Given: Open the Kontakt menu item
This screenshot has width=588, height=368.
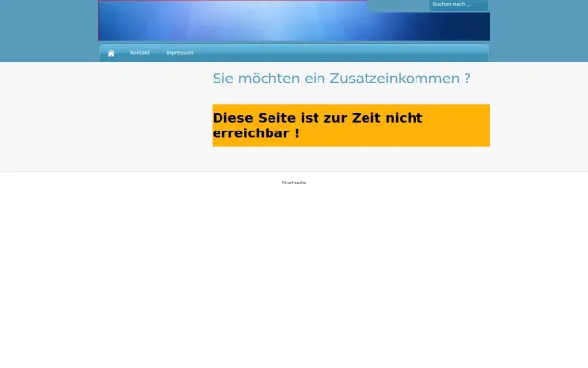Looking at the screenshot, I should coord(140,53).
